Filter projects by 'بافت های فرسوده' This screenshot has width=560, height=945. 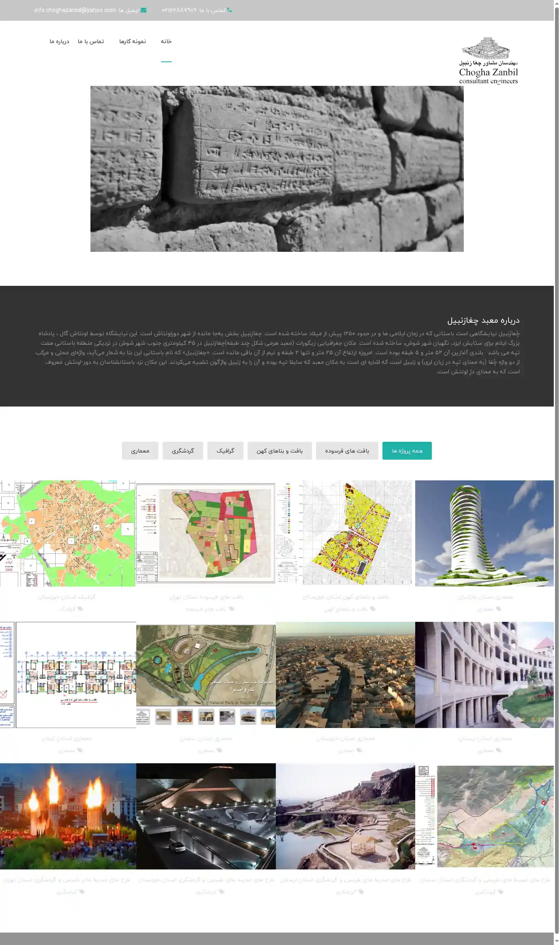click(347, 451)
